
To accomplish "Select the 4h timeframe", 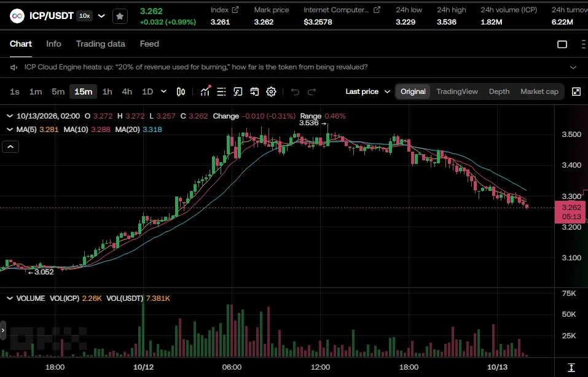I will pyautogui.click(x=127, y=92).
